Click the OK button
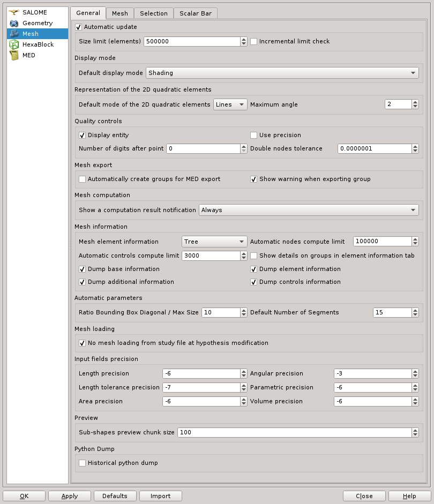 pos(24,496)
